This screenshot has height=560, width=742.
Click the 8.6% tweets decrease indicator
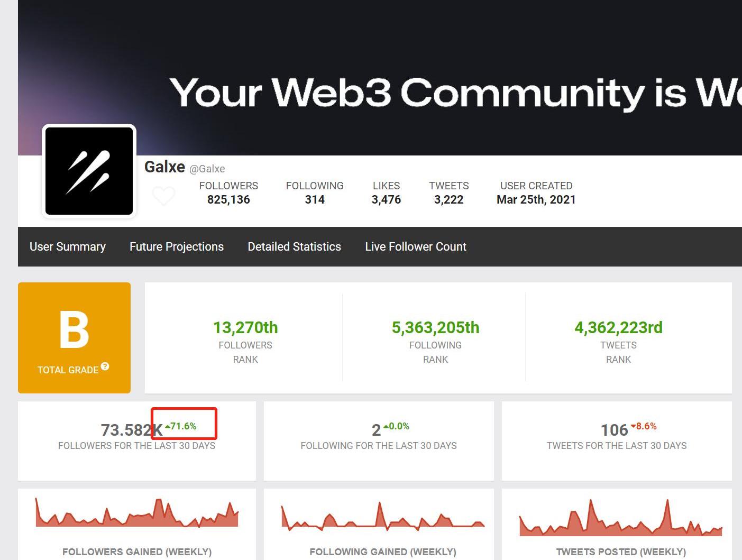[x=644, y=426]
